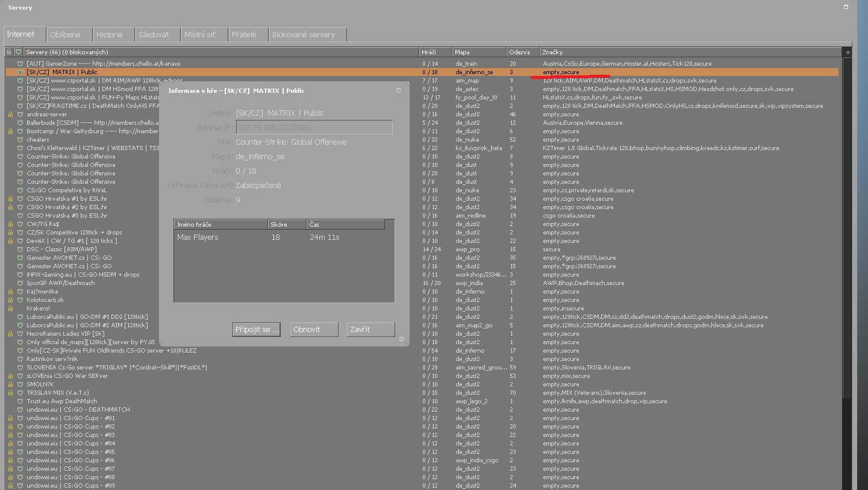Click the empty,insecure tags cell

coord(563,308)
